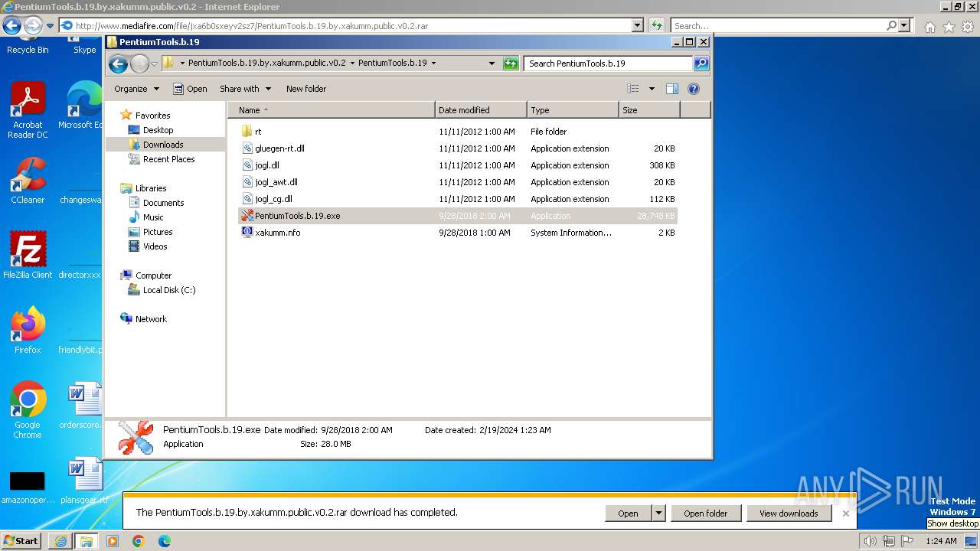The width and height of the screenshot is (980, 551).
Task: Sort by Type column header
Action: (573, 110)
